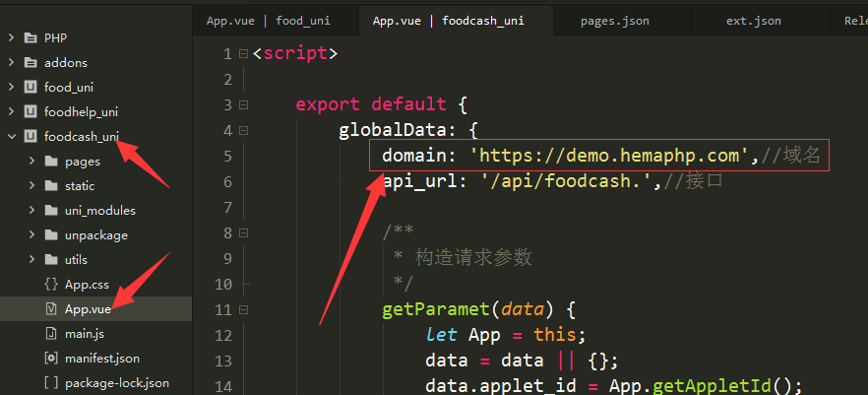
Task: Click the unpackage folder icon
Action: click(x=51, y=234)
